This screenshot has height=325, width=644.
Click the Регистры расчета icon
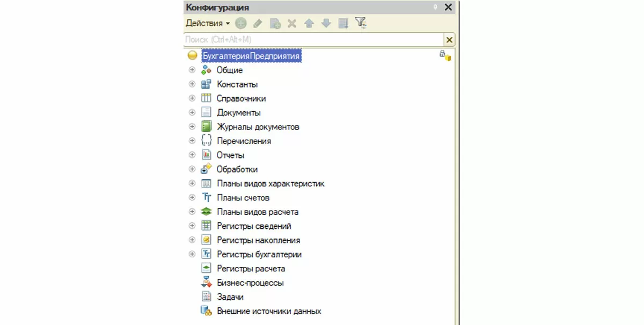206,268
